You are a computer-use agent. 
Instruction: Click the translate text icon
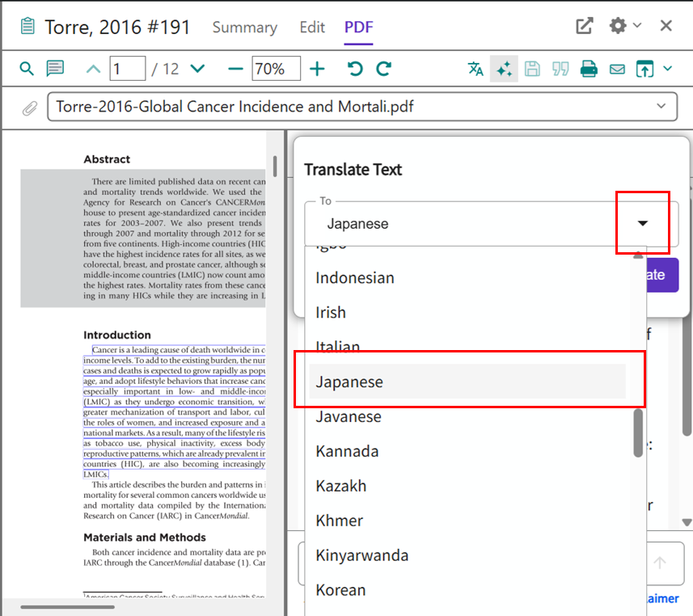click(475, 69)
